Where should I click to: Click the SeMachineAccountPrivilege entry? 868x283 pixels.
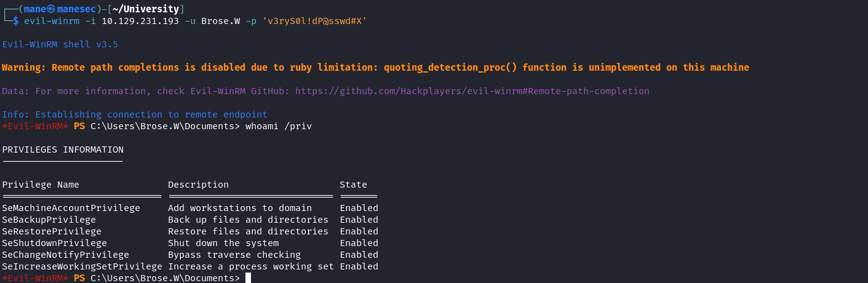(x=71, y=208)
